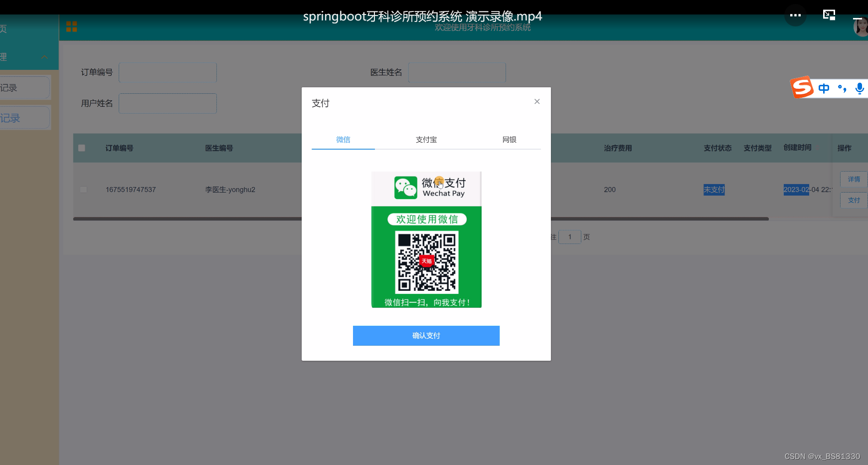Click the orange grid menu icon
868x465 pixels.
(72, 26)
